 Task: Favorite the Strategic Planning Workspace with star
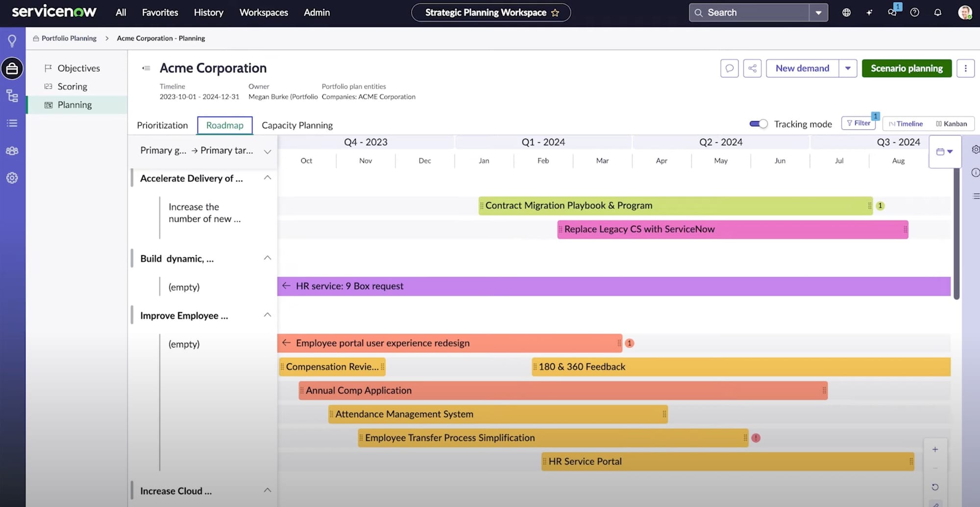555,13
